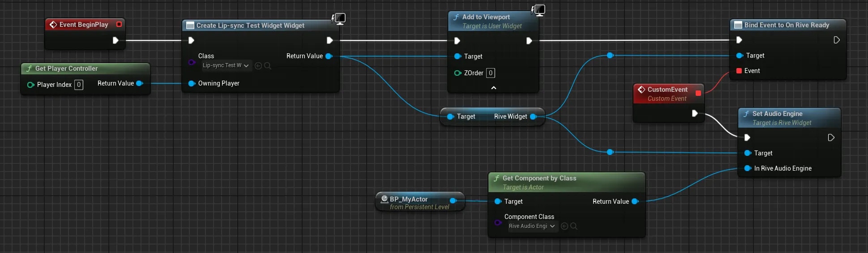Click Bind Event to On Rive Ready exec output
The image size is (868, 253).
[837, 40]
